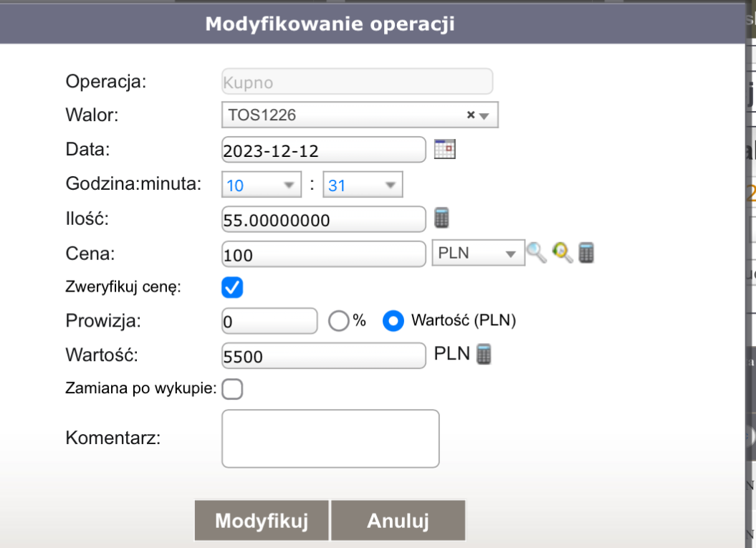Select the % commission radio button
756x548 pixels.
pos(338,322)
